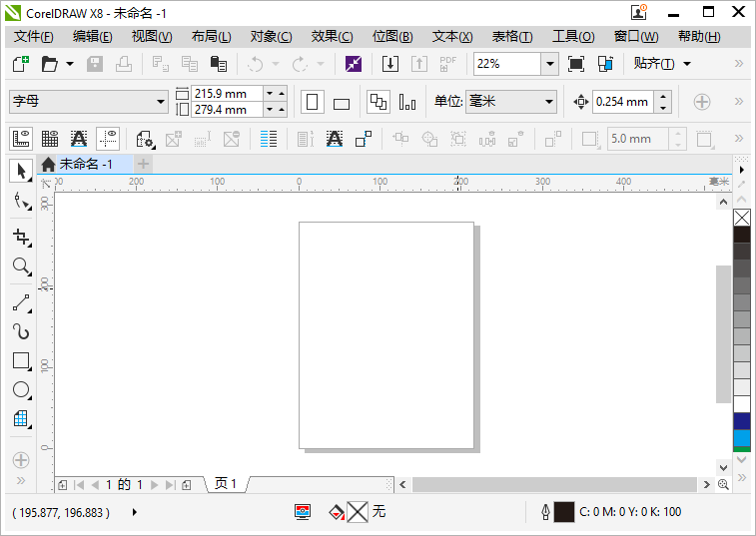Switch page to landscape orientation
This screenshot has height=536, width=756.
(342, 103)
